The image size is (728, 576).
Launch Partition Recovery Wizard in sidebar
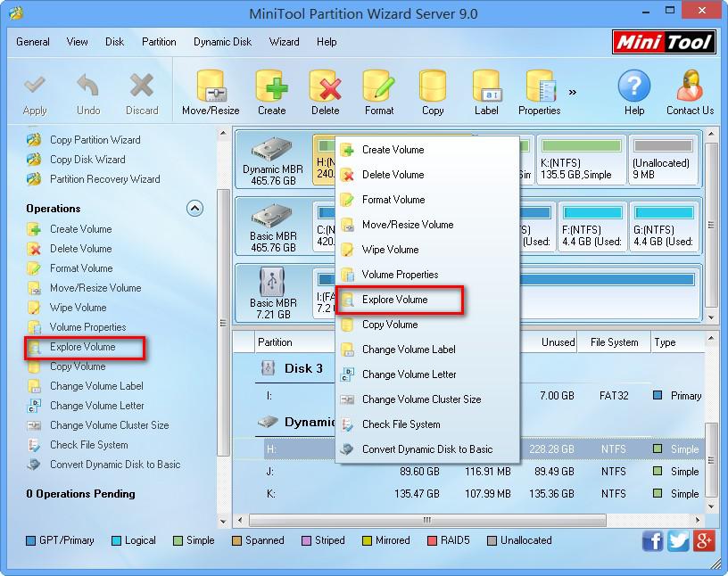click(x=105, y=178)
